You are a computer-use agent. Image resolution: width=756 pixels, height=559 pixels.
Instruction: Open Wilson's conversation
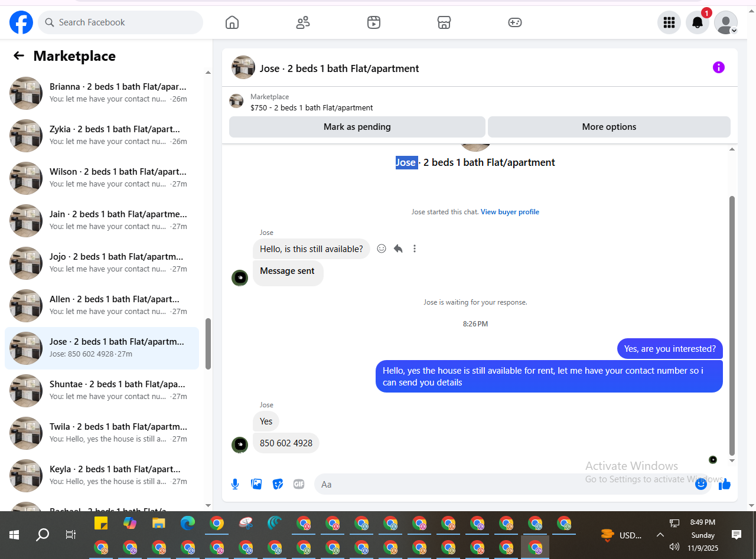tap(102, 178)
